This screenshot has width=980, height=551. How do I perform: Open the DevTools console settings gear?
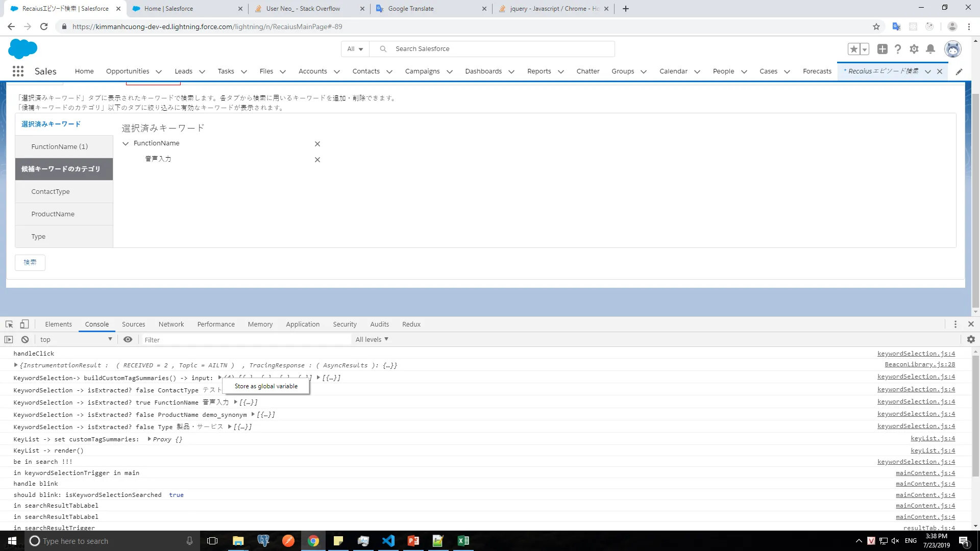point(971,339)
